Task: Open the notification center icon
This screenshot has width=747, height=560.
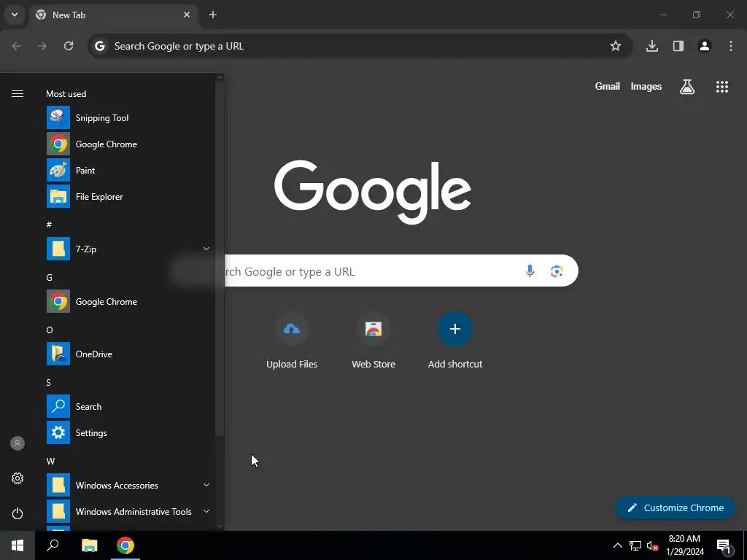Action: pyautogui.click(x=724, y=545)
